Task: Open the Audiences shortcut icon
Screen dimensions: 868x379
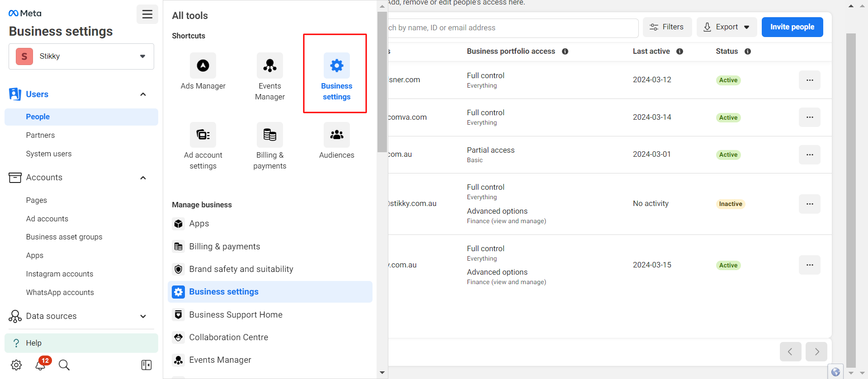Action: [336, 135]
